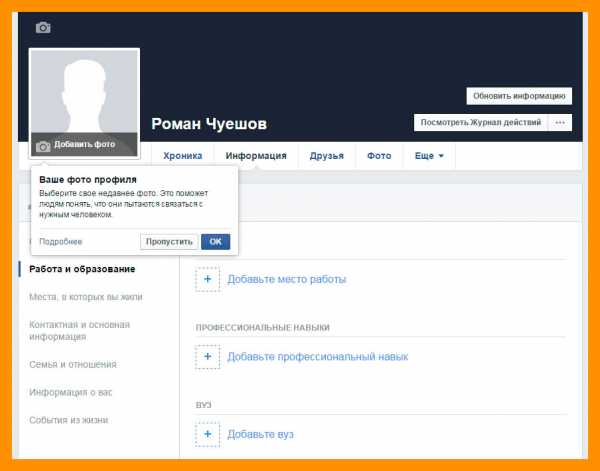The height and width of the screenshot is (471, 600).
Task: Click the Добавьте место работы link
Action: point(287,279)
